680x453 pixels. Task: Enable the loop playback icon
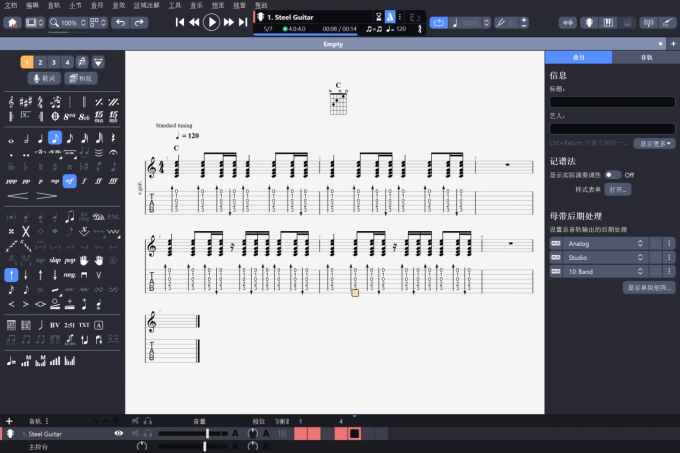[438, 22]
